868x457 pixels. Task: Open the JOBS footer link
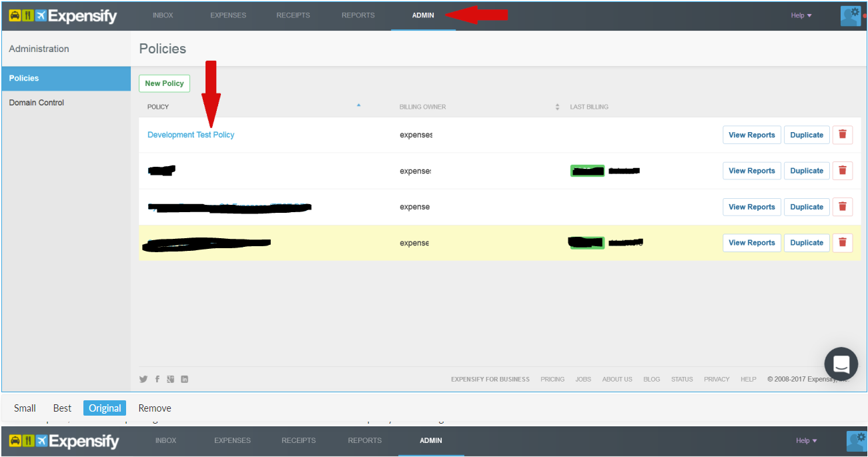tap(583, 379)
